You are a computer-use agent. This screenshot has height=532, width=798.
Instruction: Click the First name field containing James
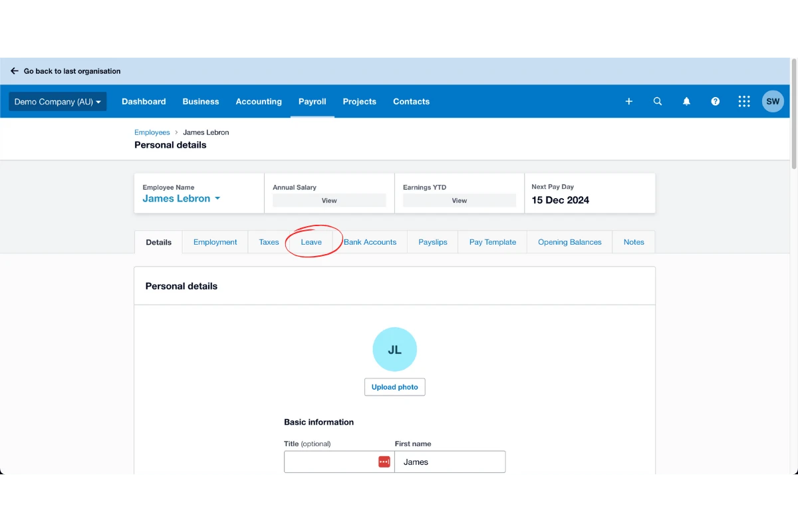pyautogui.click(x=450, y=462)
